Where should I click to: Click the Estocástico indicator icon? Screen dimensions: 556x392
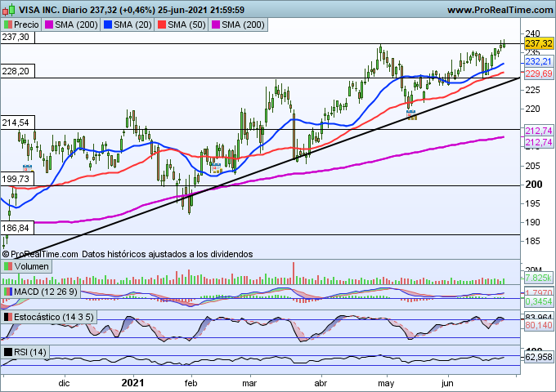(8, 317)
